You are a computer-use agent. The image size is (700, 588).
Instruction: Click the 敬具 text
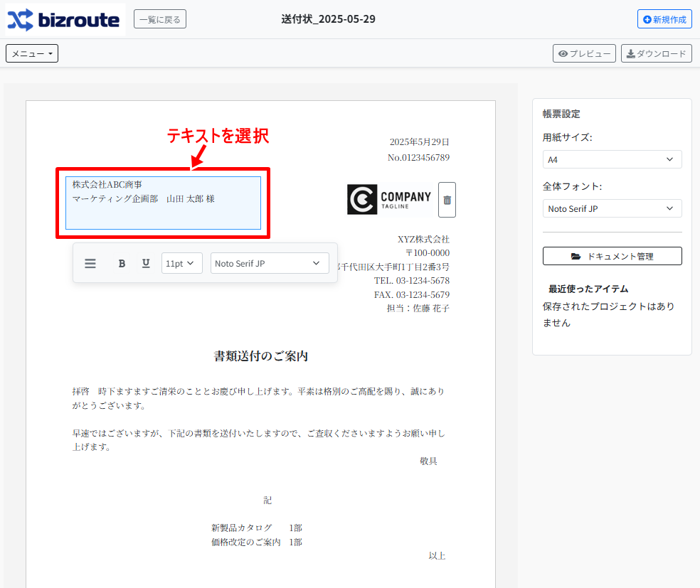(428, 461)
